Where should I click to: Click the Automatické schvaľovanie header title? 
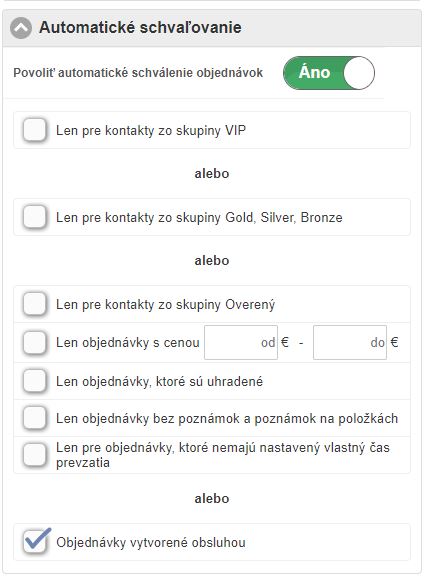[140, 28]
